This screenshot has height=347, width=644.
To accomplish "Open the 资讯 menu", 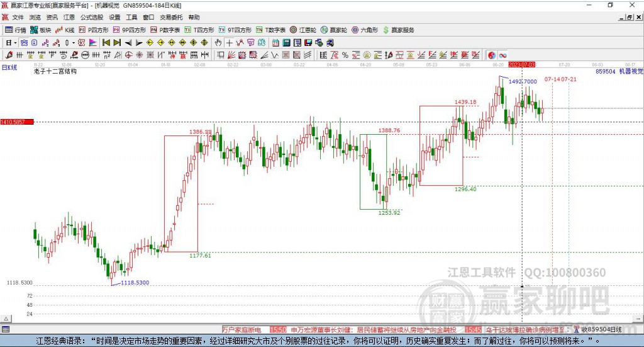I will (x=52, y=17).
